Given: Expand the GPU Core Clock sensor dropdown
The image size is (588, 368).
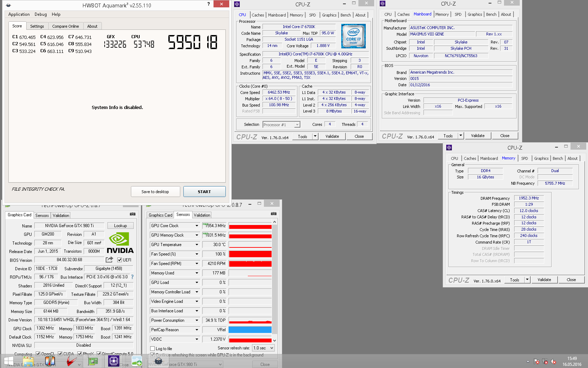Looking at the screenshot, I should click(197, 226).
